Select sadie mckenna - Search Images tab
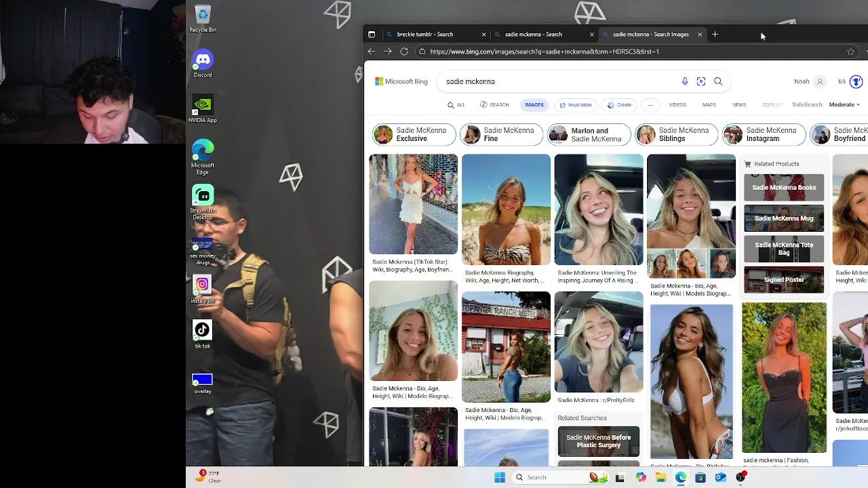This screenshot has height=488, width=868. [x=651, y=35]
